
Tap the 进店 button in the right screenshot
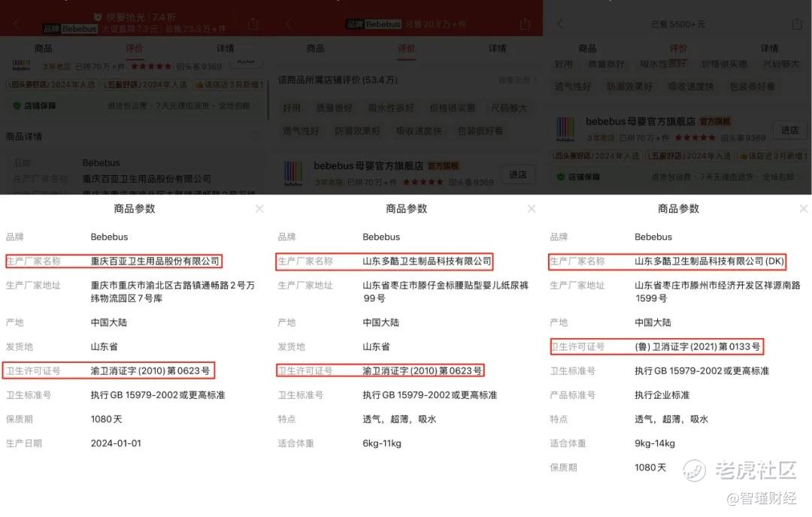point(789,131)
